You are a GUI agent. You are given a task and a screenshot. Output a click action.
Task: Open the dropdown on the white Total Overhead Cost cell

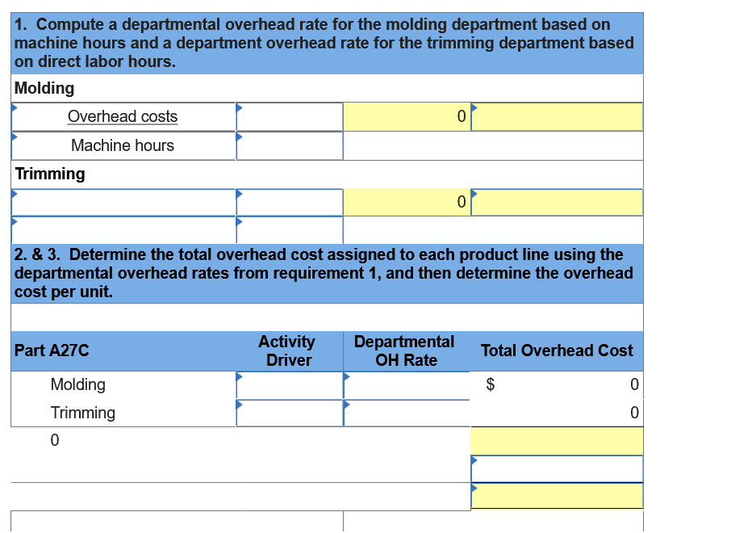(474, 460)
